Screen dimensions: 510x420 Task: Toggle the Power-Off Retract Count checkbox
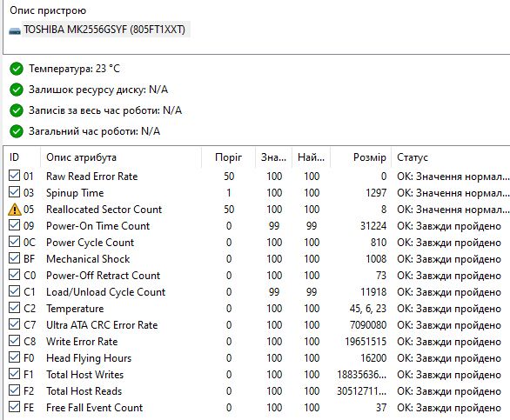14,275
